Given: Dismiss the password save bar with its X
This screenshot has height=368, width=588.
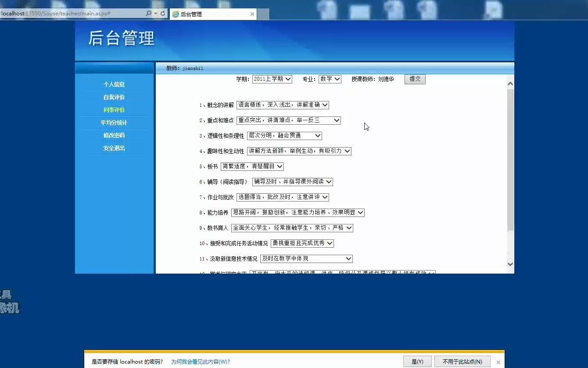Looking at the screenshot, I should pyautogui.click(x=498, y=361).
